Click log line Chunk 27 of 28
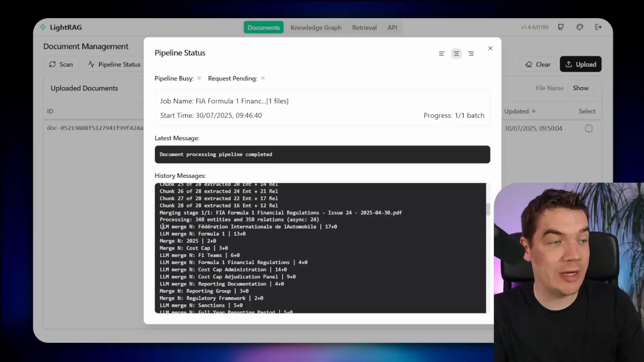 219,198
